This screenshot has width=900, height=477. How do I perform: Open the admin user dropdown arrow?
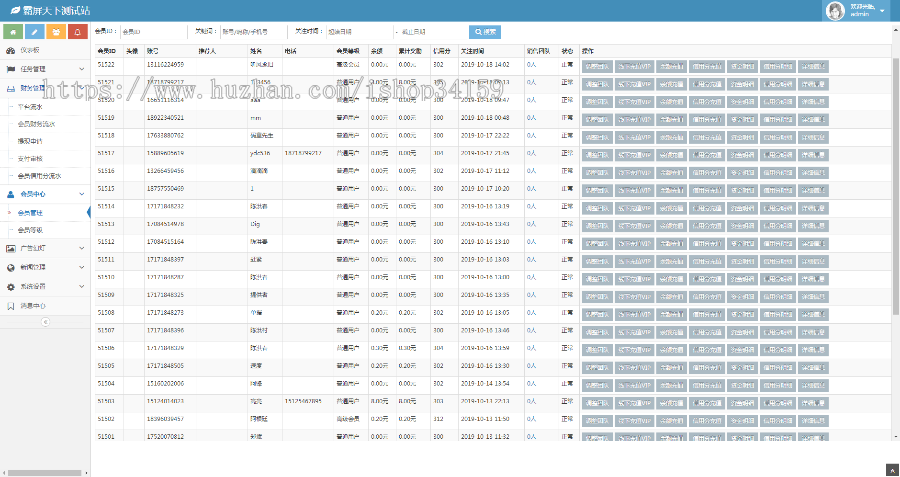pos(882,15)
